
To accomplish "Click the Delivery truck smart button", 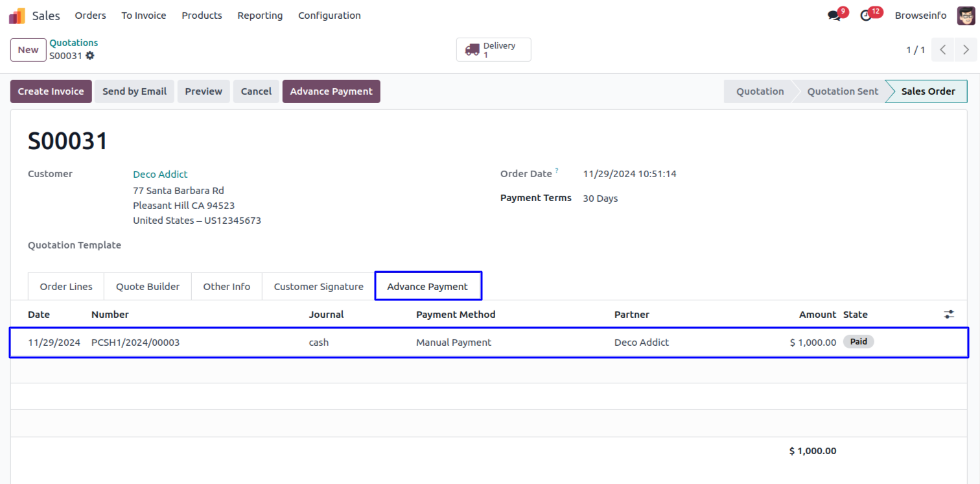I will 493,50.
